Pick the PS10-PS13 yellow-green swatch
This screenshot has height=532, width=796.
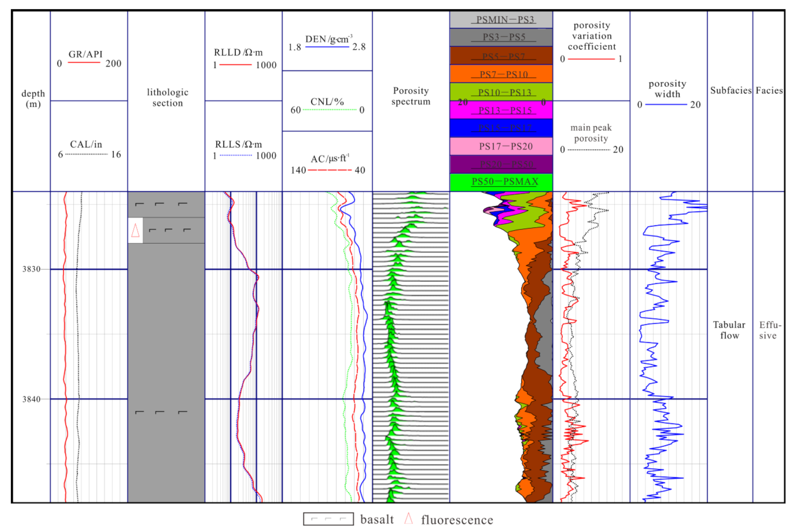pos(501,92)
